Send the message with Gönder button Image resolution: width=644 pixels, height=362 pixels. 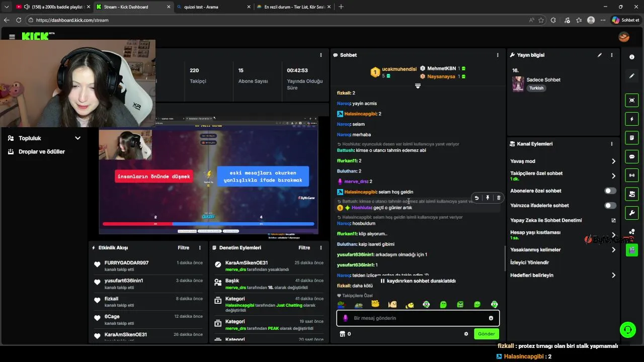(x=487, y=334)
